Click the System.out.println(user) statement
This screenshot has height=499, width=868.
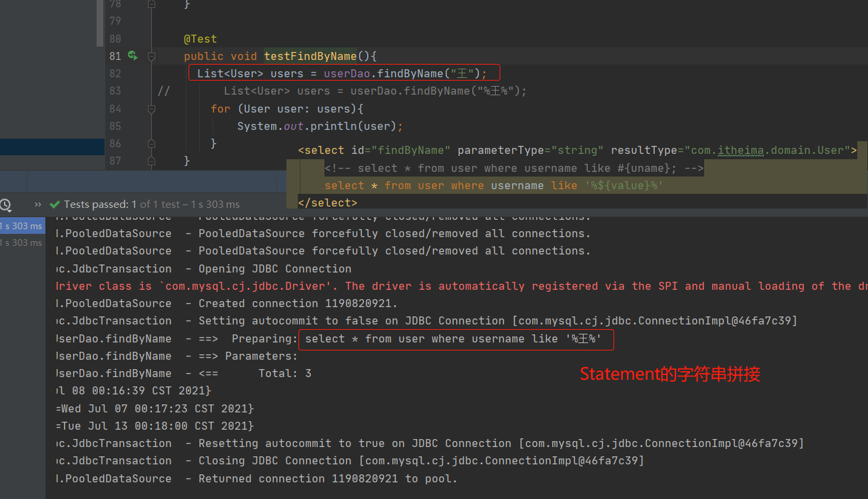tap(320, 126)
